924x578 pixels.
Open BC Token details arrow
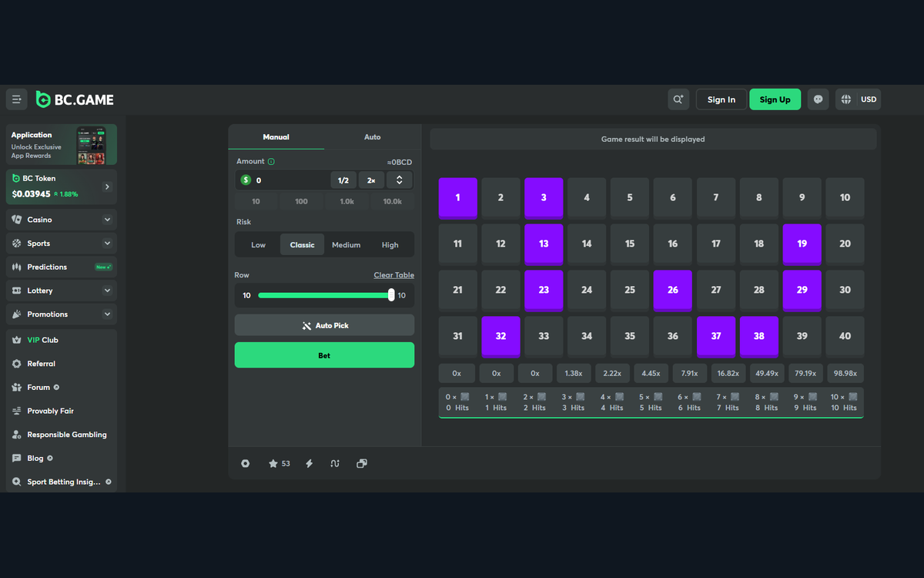107,187
